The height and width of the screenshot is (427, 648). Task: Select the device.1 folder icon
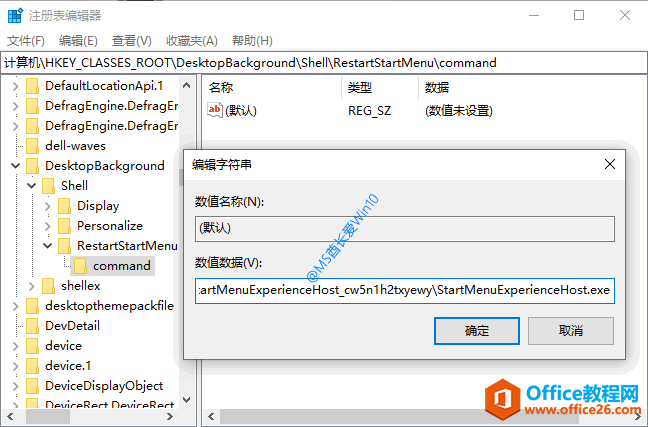[32, 366]
